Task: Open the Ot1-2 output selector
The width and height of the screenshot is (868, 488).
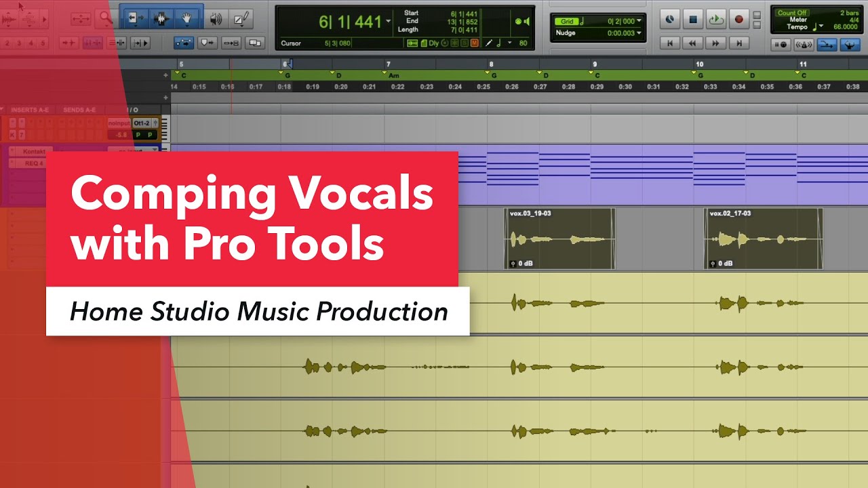Action: coord(142,123)
